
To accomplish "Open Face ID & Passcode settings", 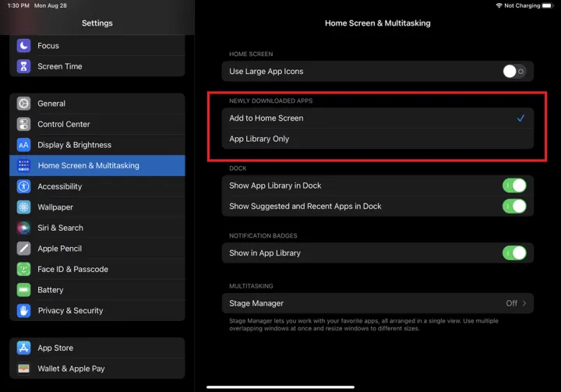I will click(x=72, y=270).
